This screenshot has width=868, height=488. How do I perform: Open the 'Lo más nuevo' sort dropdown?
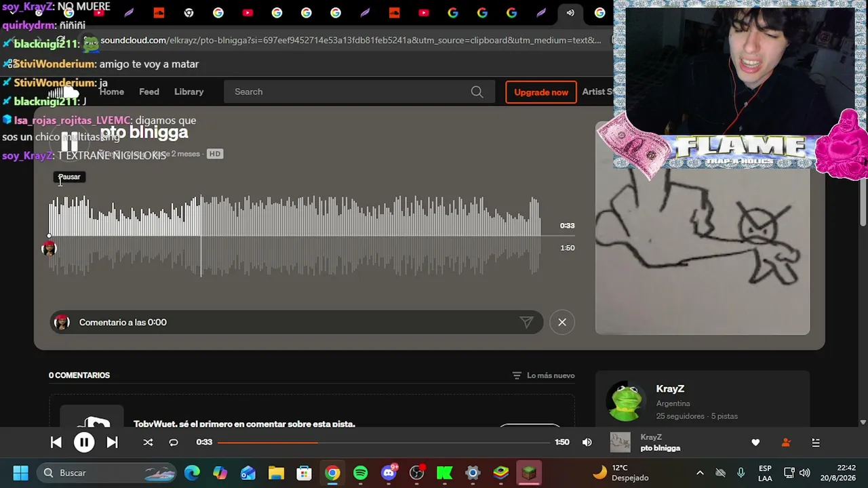pyautogui.click(x=543, y=375)
